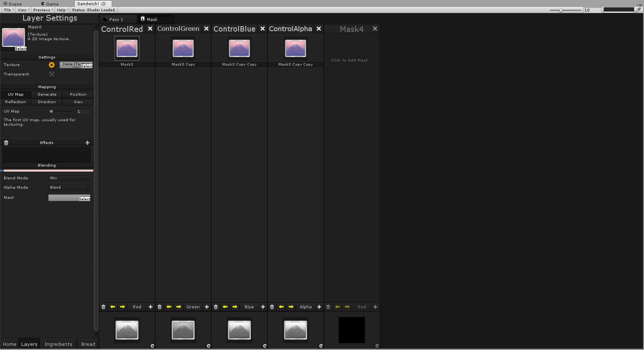Delete effects using Effects trash icon
Screen dimensions: 644x350
pos(6,143)
